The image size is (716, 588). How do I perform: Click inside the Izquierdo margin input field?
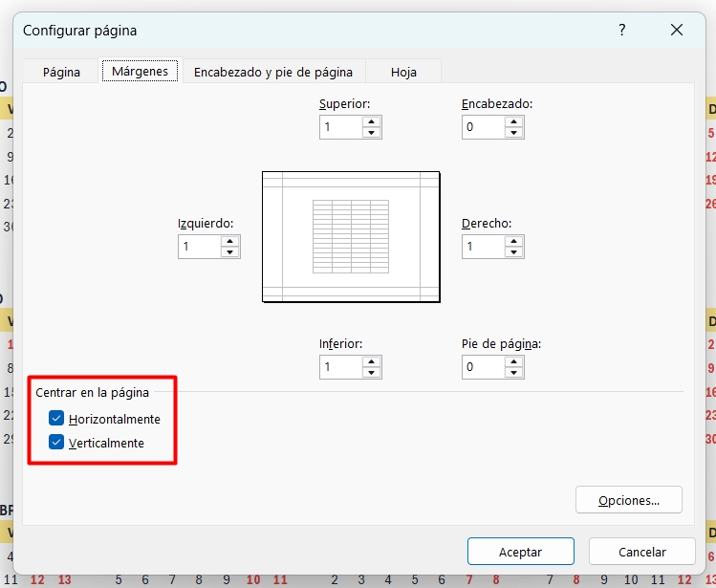pos(199,247)
